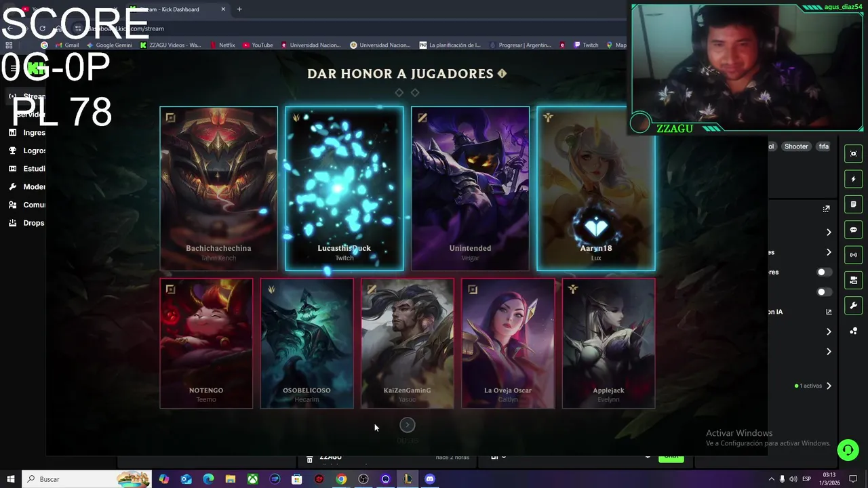Open Kick sidebar focus-frame icon
868x488 pixels.
click(x=853, y=154)
